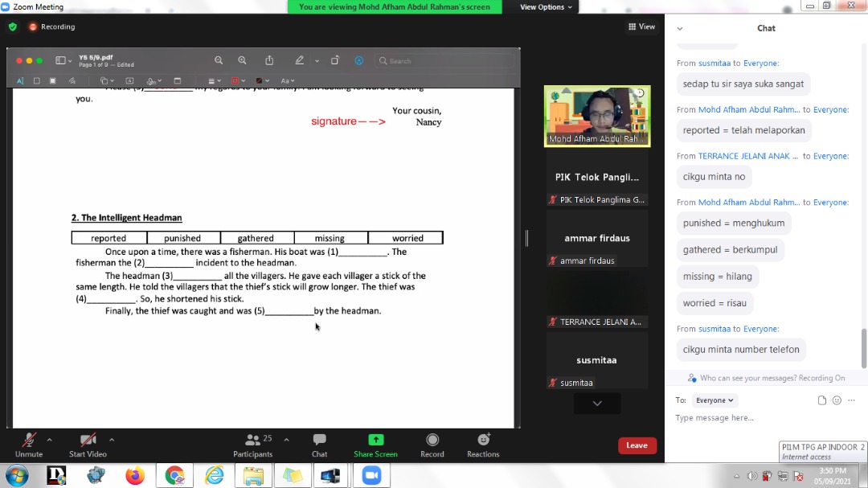The height and width of the screenshot is (488, 868).
Task: Select the text selection tool in Markup
Action: [20, 81]
